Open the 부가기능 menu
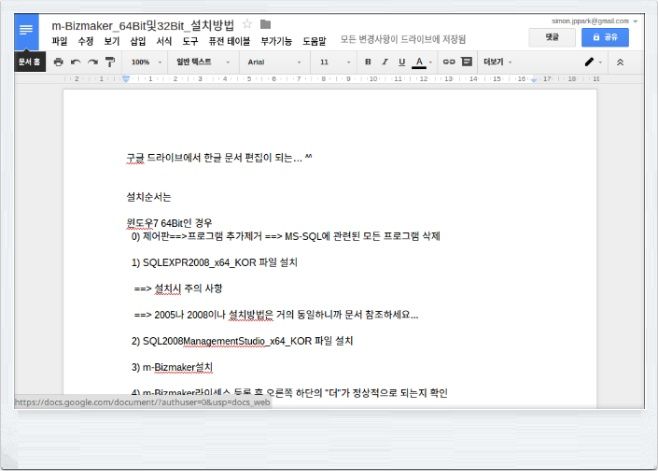Image resolution: width=658 pixels, height=471 pixels. [x=276, y=41]
